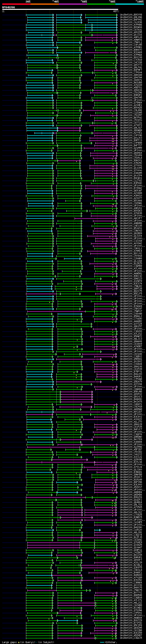Select hit UniRef100_B4FPM2
This screenshot has width=146, height=644.
(131, 20)
